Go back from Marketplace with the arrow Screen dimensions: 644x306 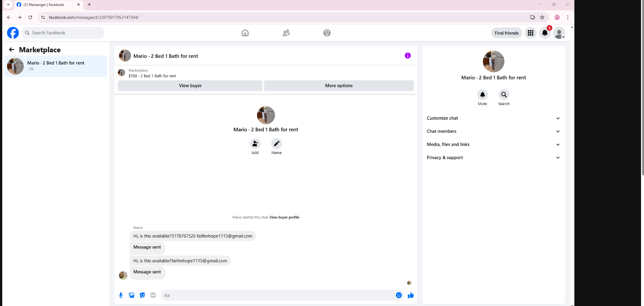(x=12, y=49)
